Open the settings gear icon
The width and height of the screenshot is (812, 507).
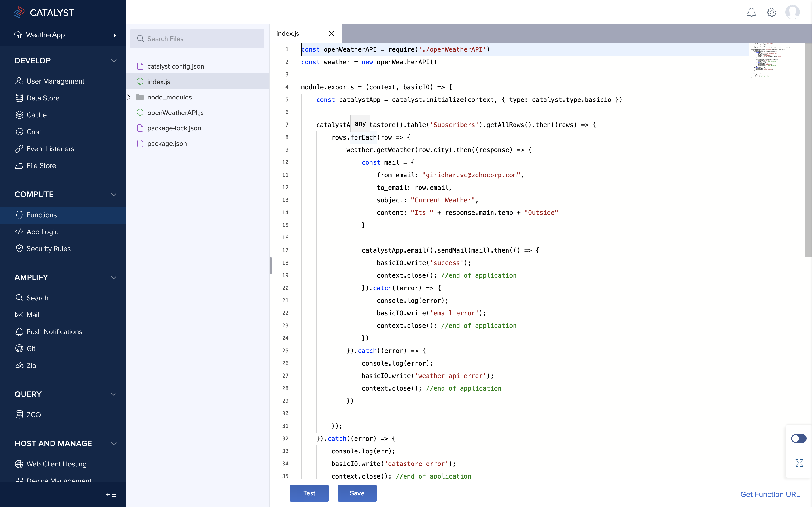pos(771,12)
